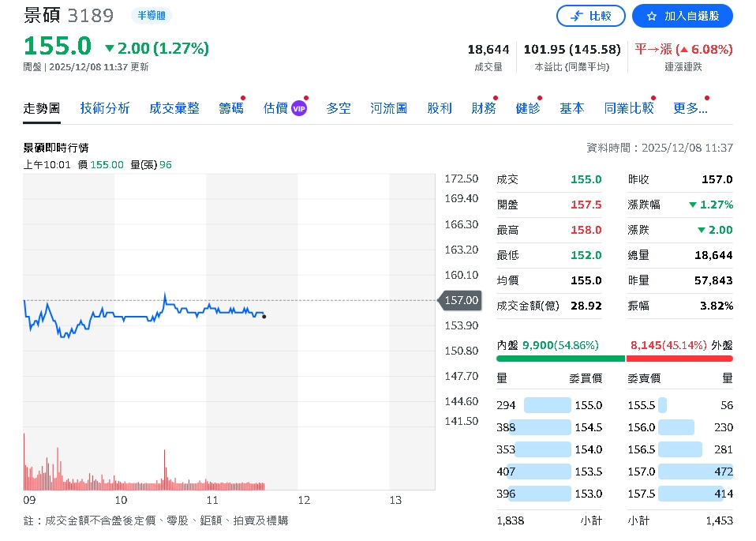Switch to the 基本 tab

[x=571, y=108]
